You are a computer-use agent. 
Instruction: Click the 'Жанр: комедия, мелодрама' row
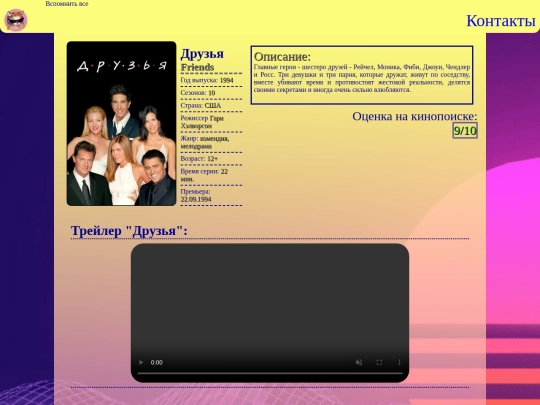[x=211, y=142]
